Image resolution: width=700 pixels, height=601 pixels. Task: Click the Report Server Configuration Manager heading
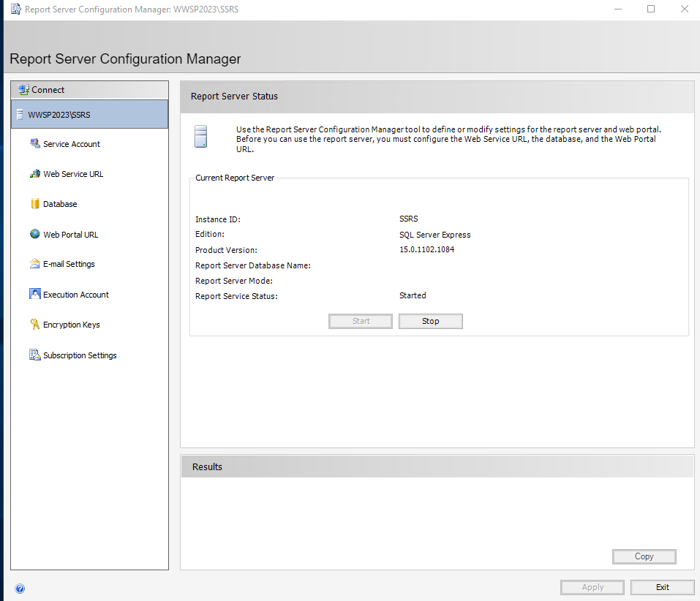[x=125, y=59]
